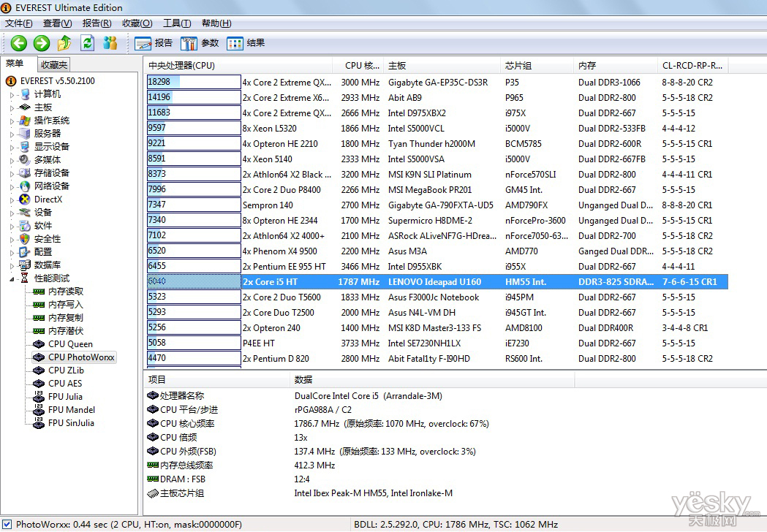
Task: Click the 内存复制 memory chip icon
Action: (x=39, y=319)
